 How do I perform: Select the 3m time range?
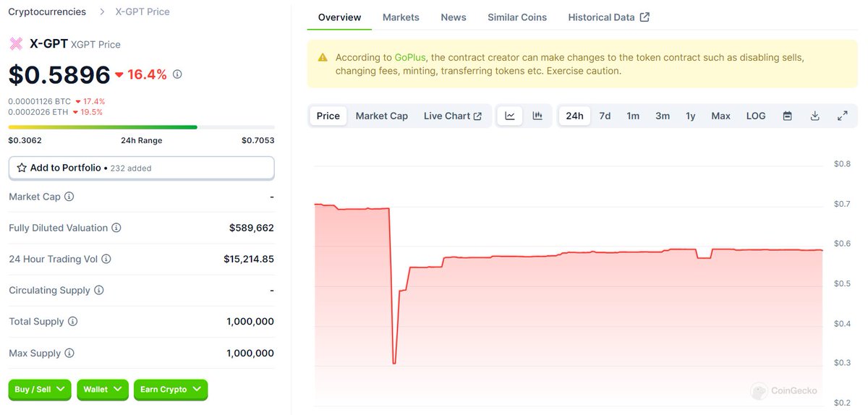coord(663,116)
